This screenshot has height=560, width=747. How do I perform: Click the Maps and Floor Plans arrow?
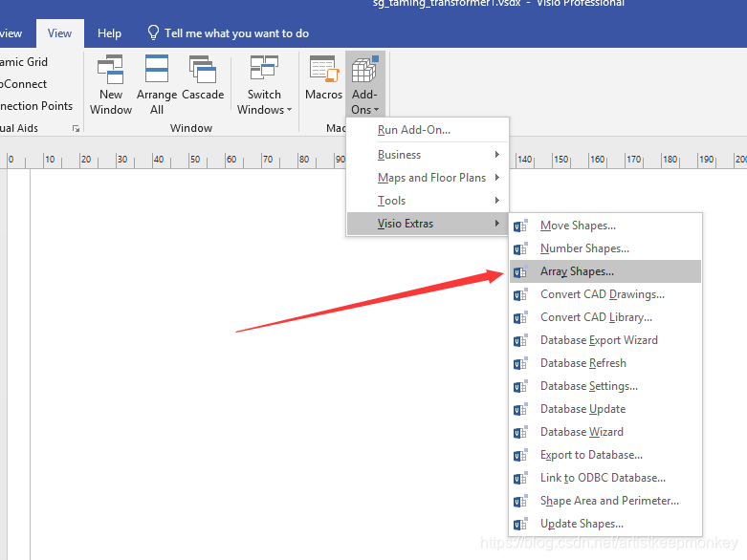coord(497,178)
